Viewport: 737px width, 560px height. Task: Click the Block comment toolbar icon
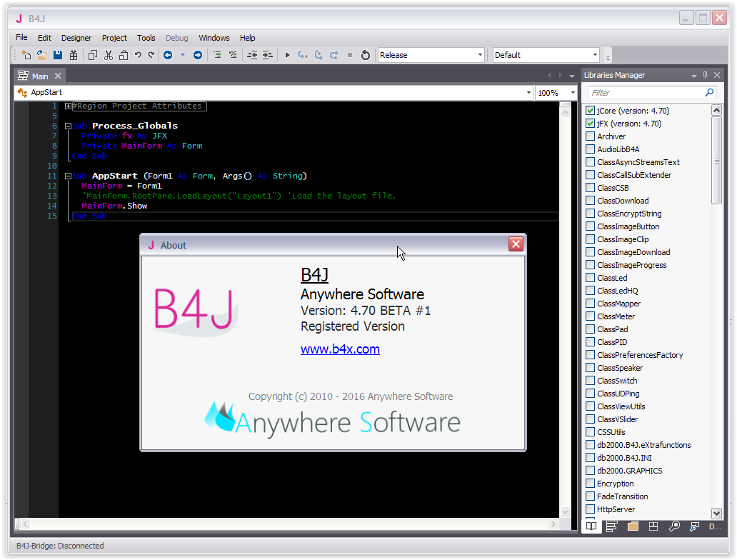[x=217, y=55]
